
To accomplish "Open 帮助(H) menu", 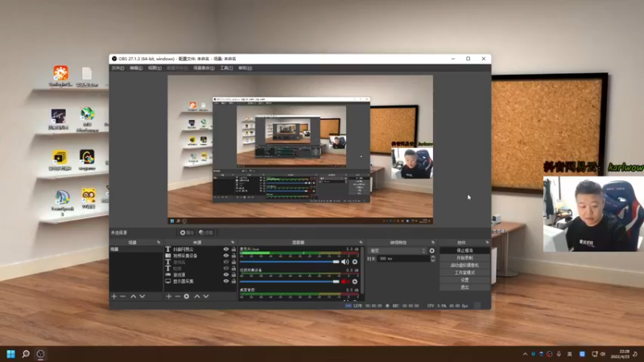I will pos(246,68).
